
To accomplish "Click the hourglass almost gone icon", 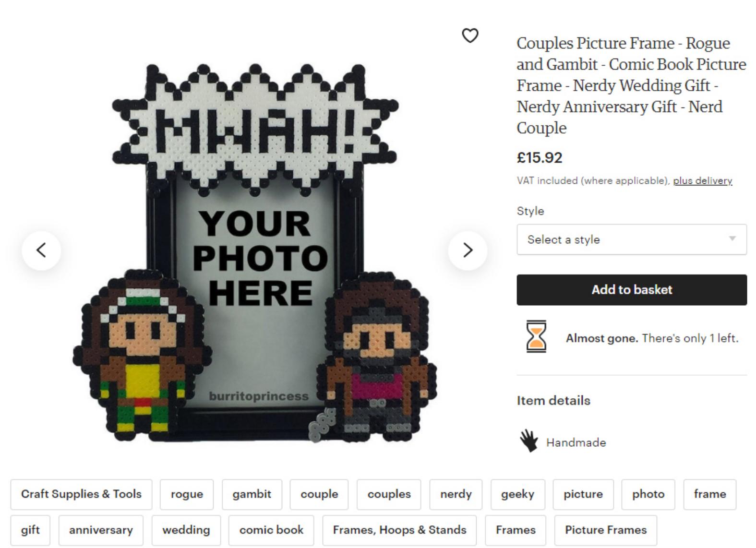I will pos(536,337).
